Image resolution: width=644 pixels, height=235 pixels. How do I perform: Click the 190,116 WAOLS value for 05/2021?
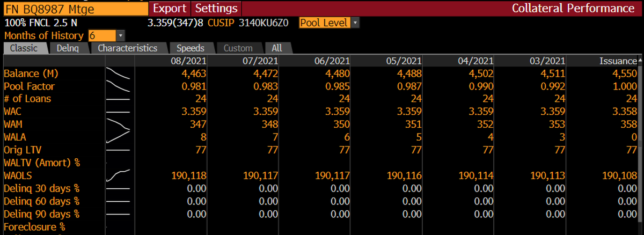[x=404, y=175]
